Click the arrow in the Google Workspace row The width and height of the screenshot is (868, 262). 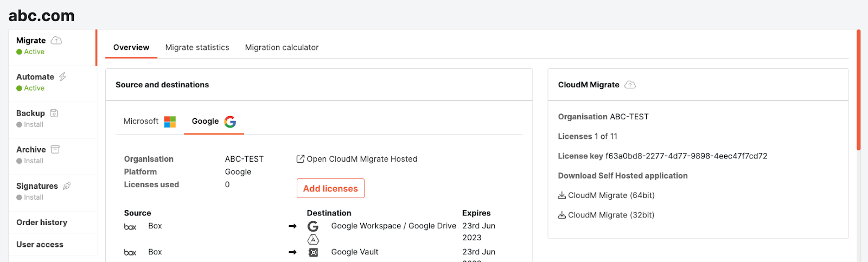pos(293,226)
